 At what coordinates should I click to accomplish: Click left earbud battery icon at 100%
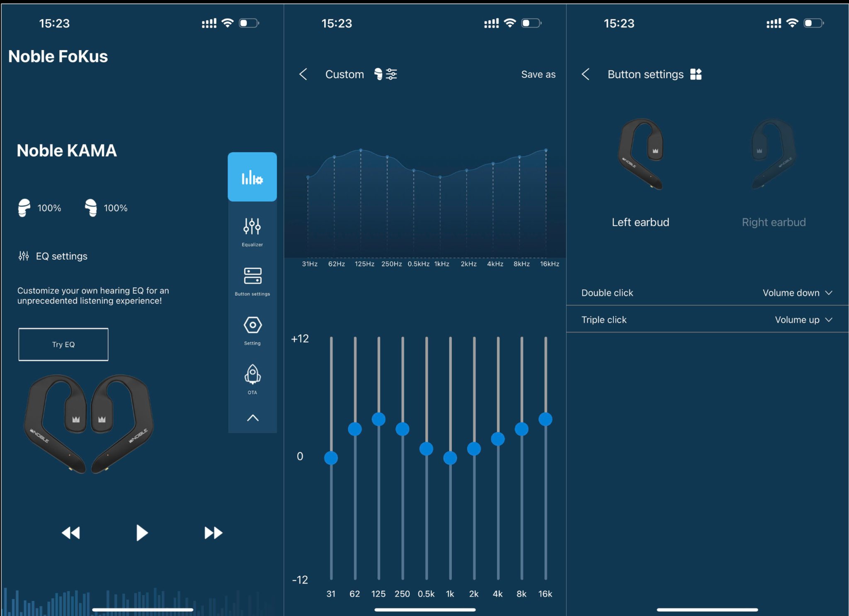pos(24,208)
